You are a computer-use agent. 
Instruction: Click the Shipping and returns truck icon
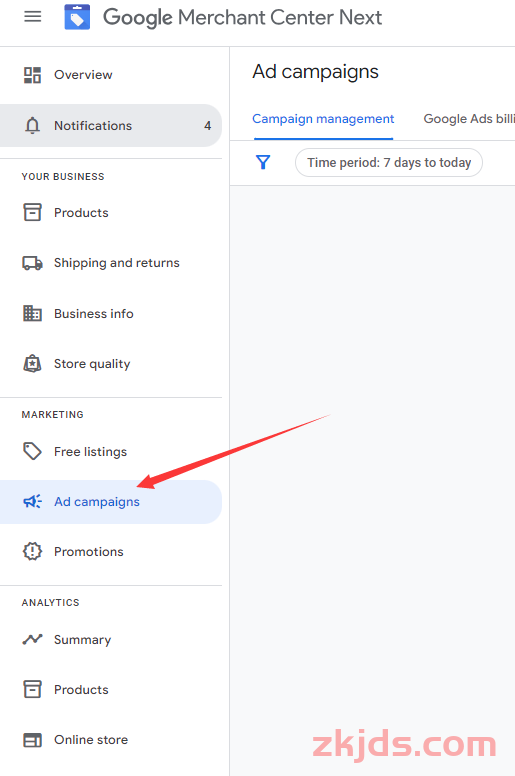pyautogui.click(x=33, y=263)
